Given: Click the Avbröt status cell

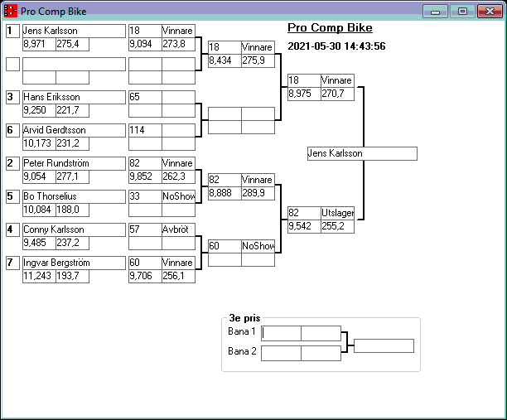Looking at the screenshot, I should tap(178, 229).
